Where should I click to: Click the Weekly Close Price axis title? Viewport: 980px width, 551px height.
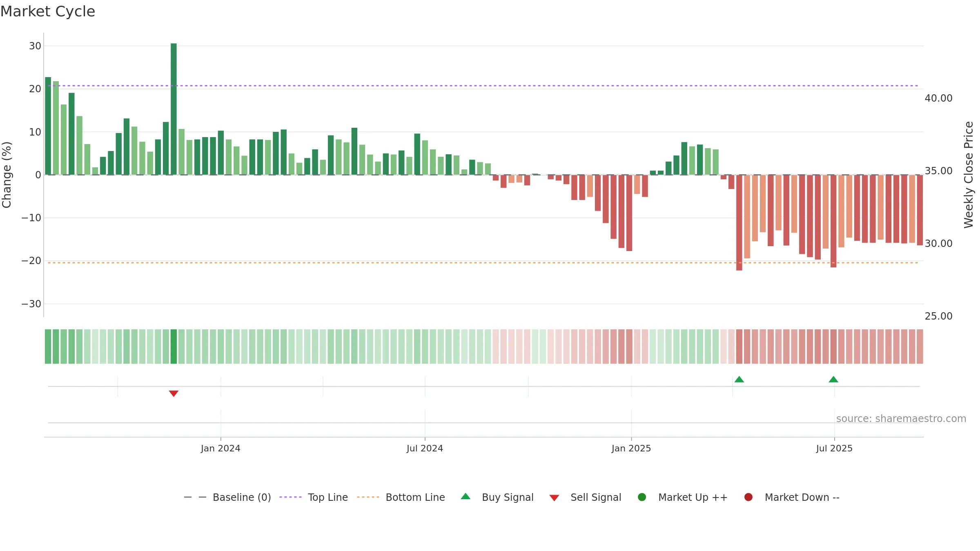(x=969, y=175)
